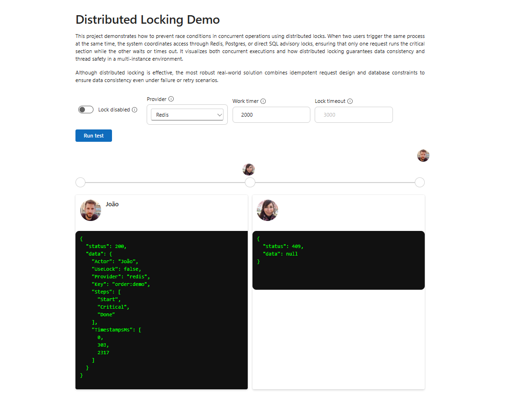Click the "UseLock": false line
The width and height of the screenshot is (532, 404).
[116, 269]
